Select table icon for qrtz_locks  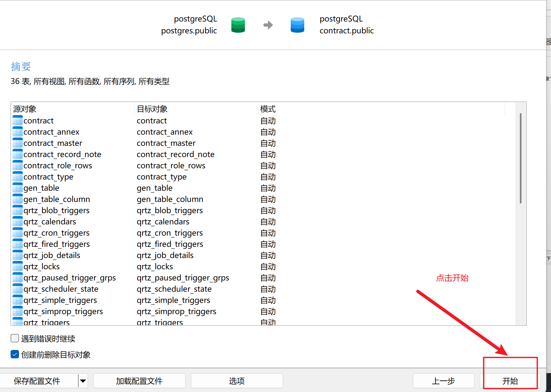(18, 267)
